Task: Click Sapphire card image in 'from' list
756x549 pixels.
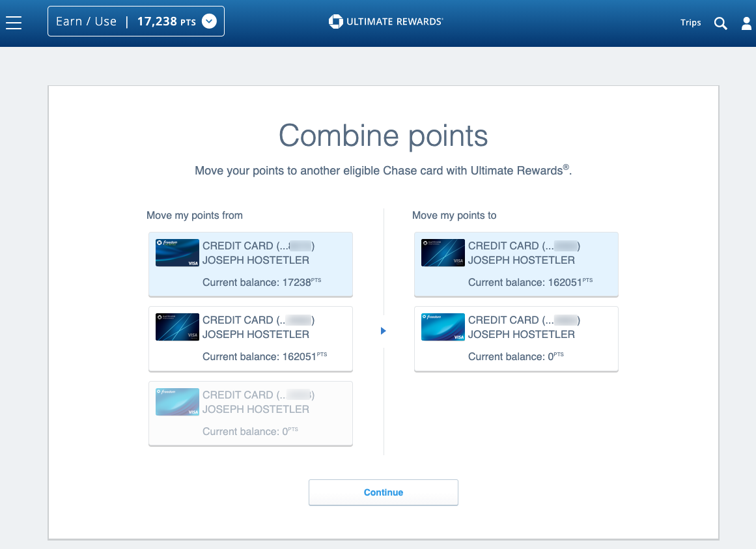Action: click(x=177, y=327)
